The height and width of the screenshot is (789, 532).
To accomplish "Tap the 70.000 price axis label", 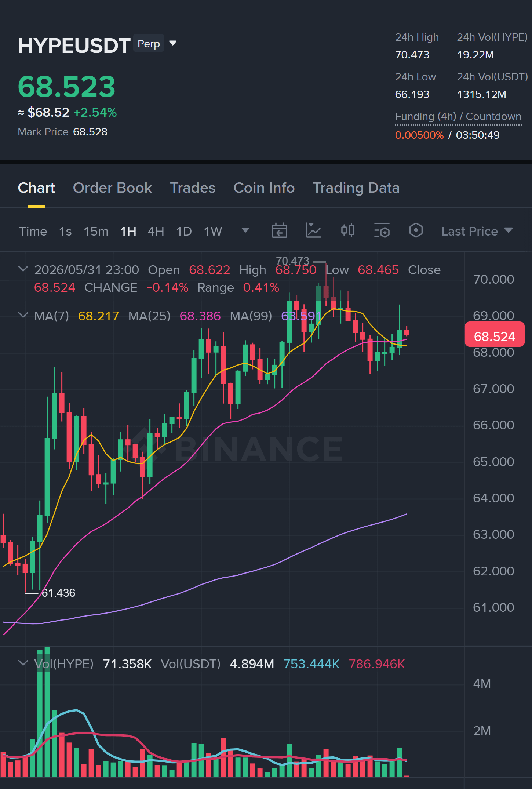I will pos(493,279).
